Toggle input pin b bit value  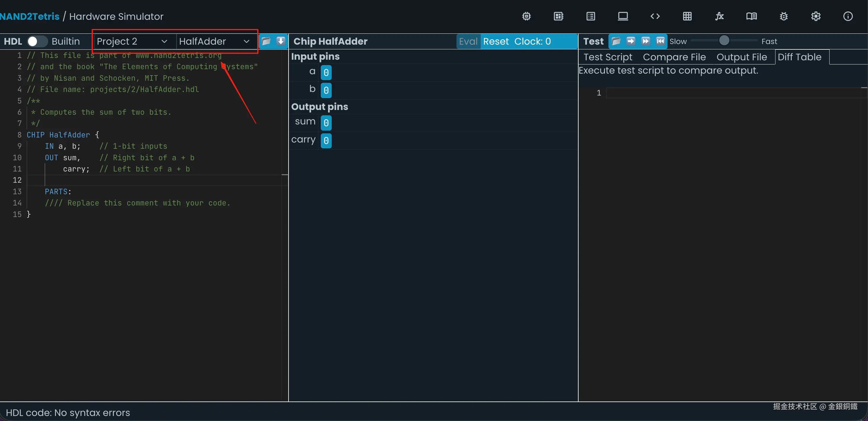[326, 90]
